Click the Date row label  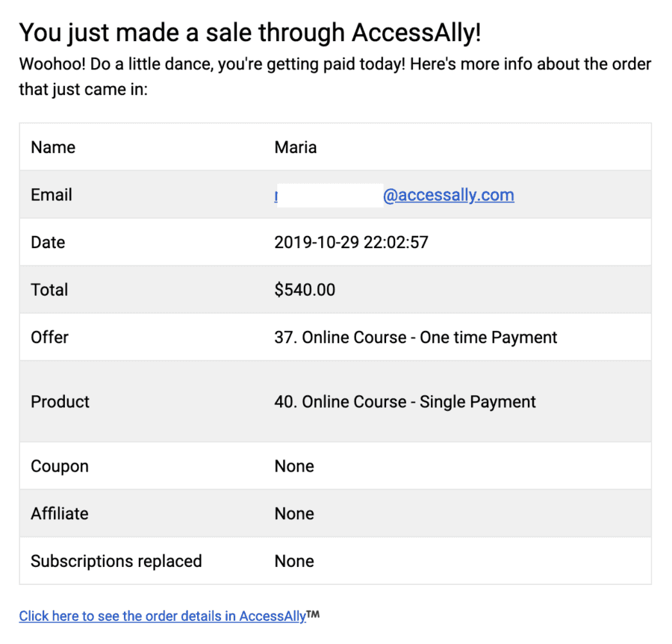coord(48,242)
